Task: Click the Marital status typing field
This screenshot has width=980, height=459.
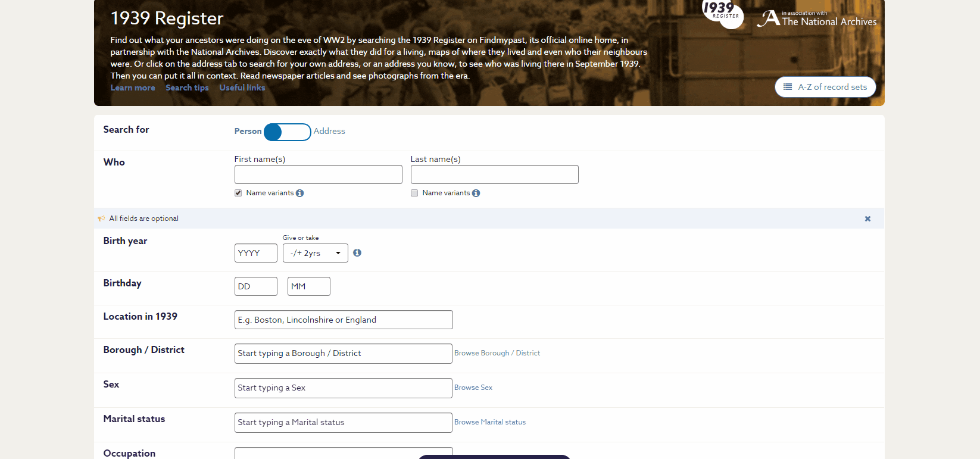Action: coord(344,423)
